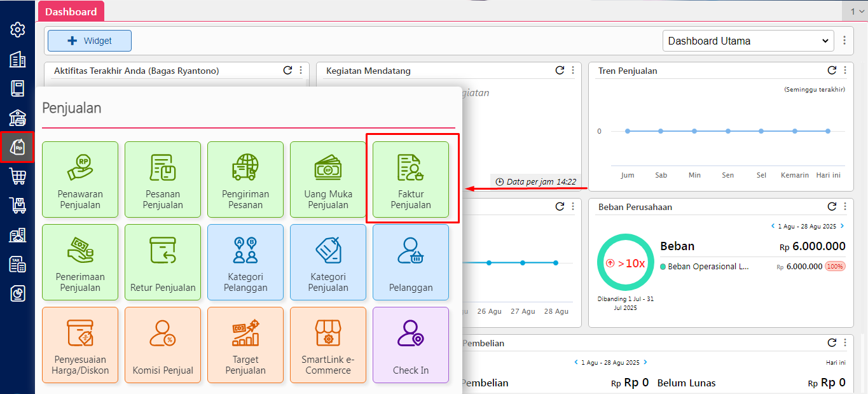The image size is (868, 394).
Task: Open the Pelanggan customer list
Action: tap(410, 262)
